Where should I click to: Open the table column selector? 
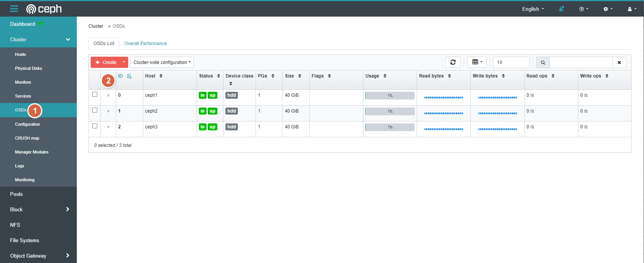click(477, 62)
